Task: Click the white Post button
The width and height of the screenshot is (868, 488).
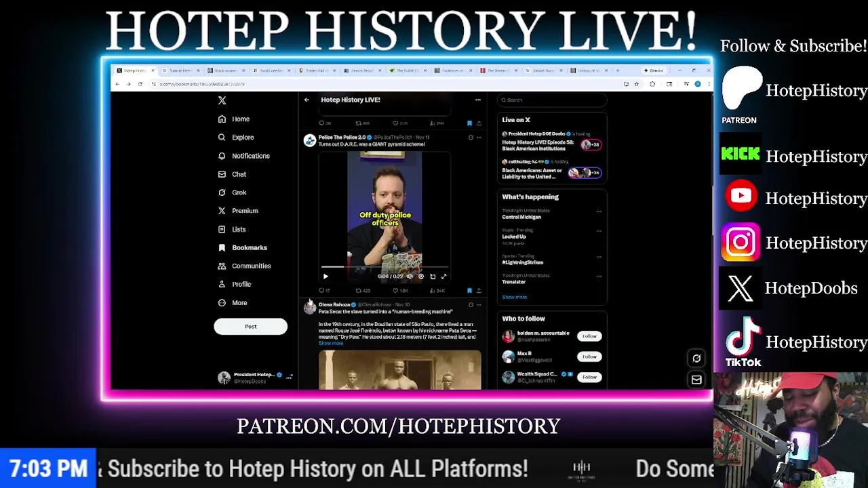Action: (250, 327)
